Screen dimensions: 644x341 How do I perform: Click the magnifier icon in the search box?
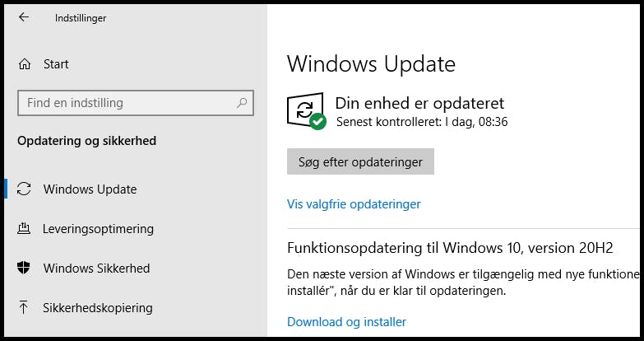pyautogui.click(x=242, y=102)
